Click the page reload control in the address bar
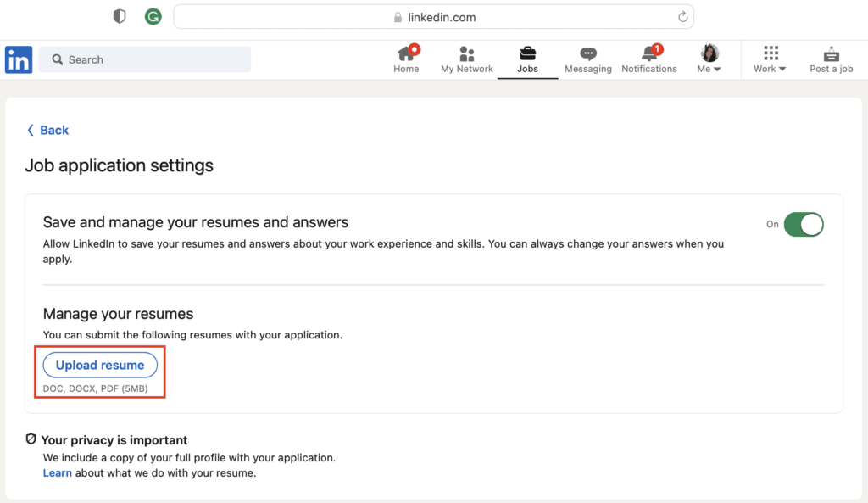 click(682, 16)
